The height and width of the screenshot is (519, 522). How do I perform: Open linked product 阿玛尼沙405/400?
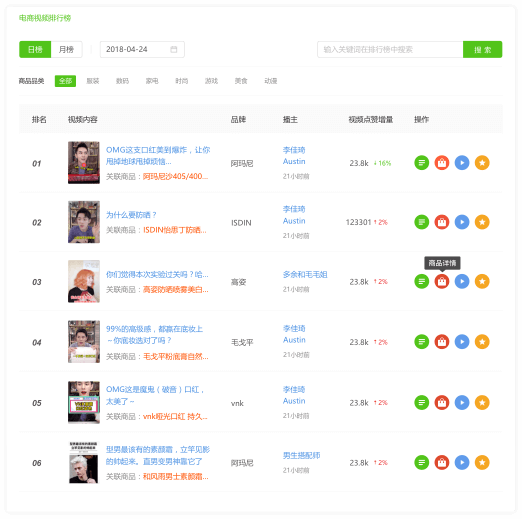click(175, 176)
